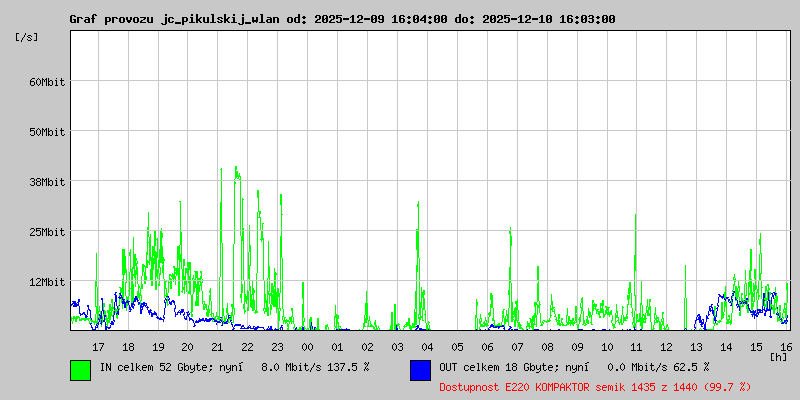800x400 pixels.
Task: Select the 60Mbit y-axis label
Action: [x=46, y=82]
